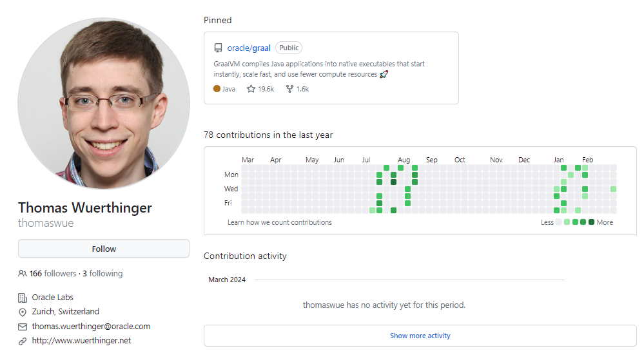The width and height of the screenshot is (644, 353).
Task: Click the repository icon beside oracle/graal
Action: [218, 48]
